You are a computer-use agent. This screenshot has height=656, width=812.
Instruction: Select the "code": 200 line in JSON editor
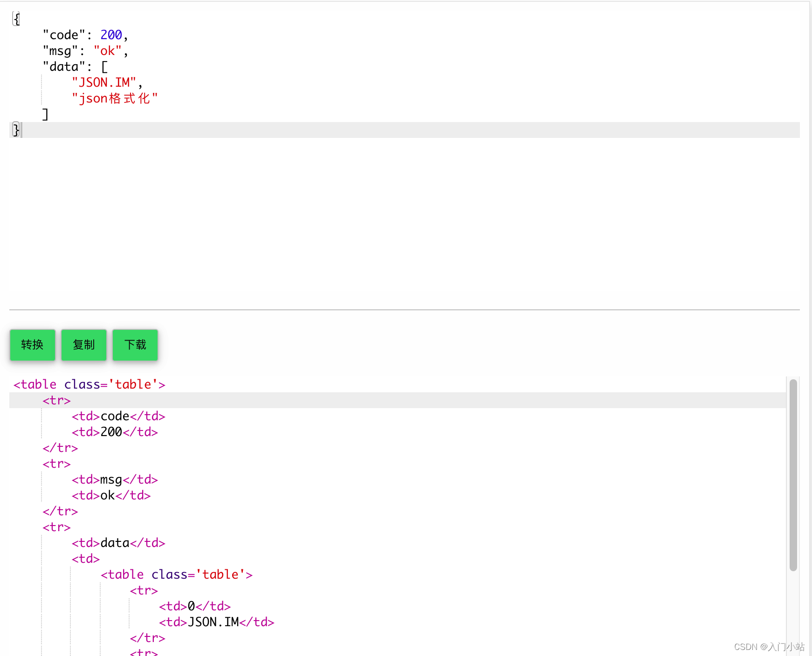pos(85,35)
